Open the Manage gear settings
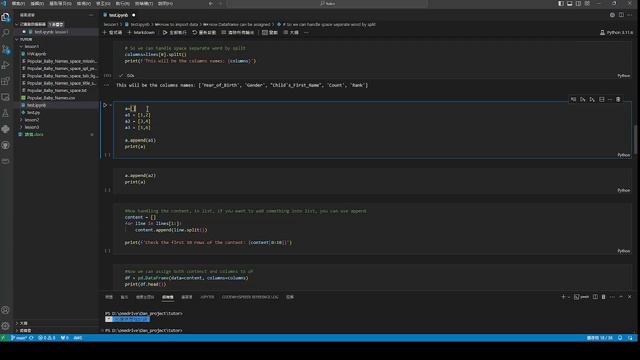640x360 pixels. click(6, 326)
